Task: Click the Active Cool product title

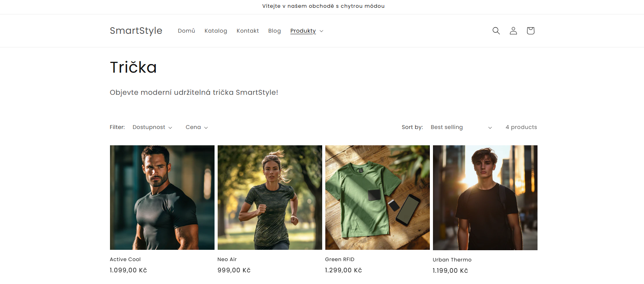Action: 125,259
